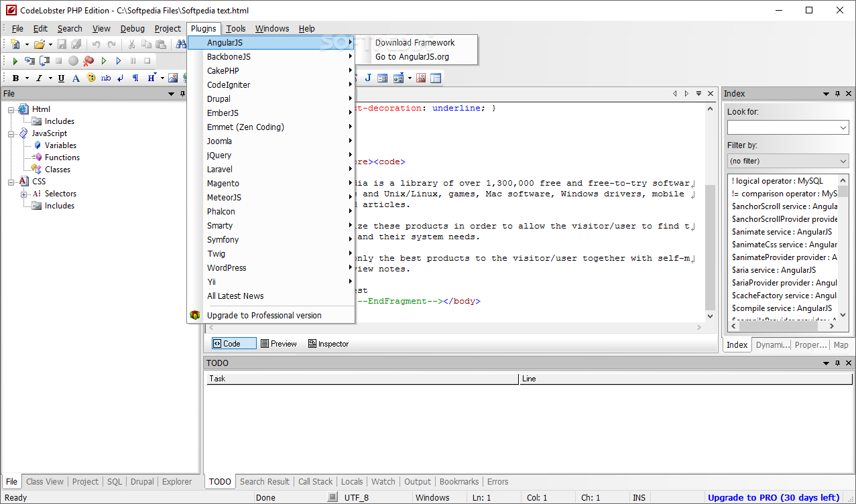Click Upgrade to PRO link in status bar
Image resolution: width=856 pixels, height=504 pixels.
pos(774,498)
